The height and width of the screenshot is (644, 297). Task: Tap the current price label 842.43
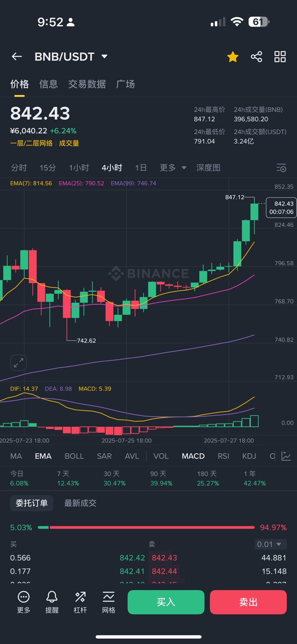(x=281, y=207)
